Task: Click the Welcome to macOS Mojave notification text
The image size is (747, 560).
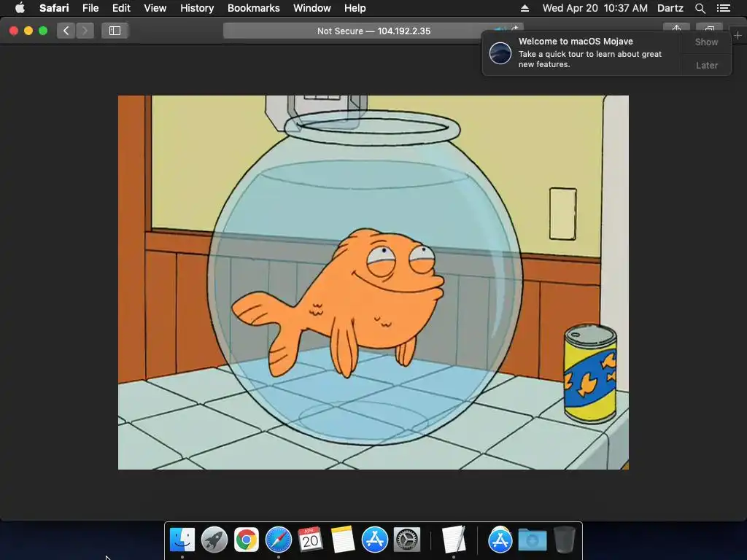Action: [x=576, y=42]
